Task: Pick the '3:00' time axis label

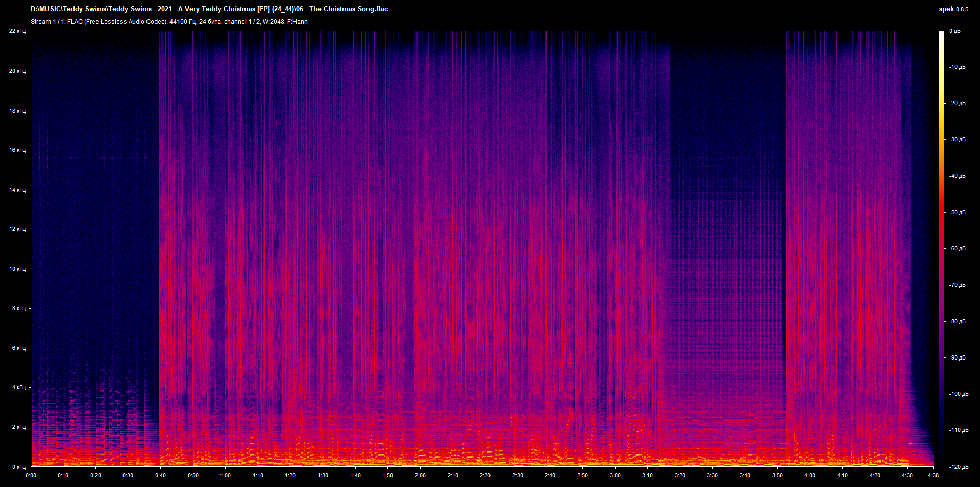Action: tap(616, 475)
